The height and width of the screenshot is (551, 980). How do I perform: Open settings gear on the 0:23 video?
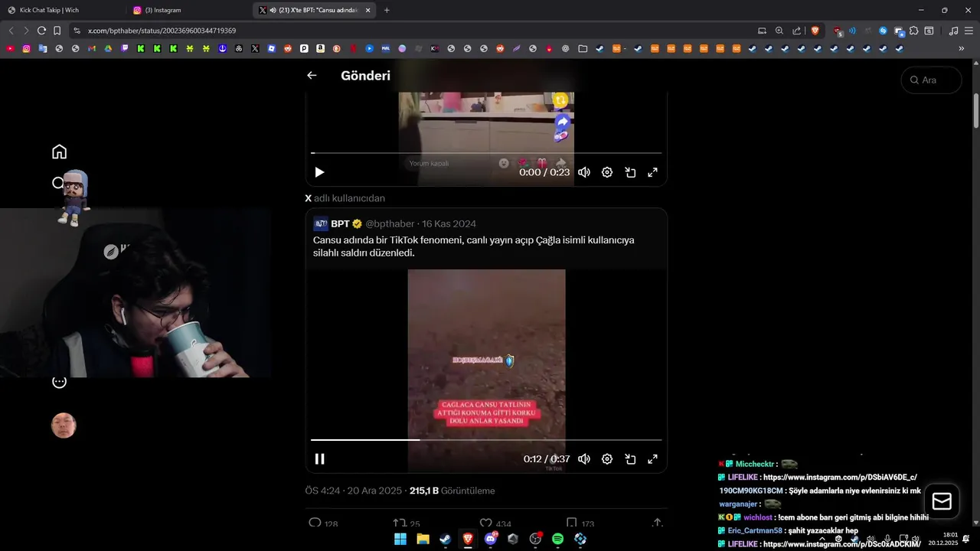pyautogui.click(x=607, y=172)
